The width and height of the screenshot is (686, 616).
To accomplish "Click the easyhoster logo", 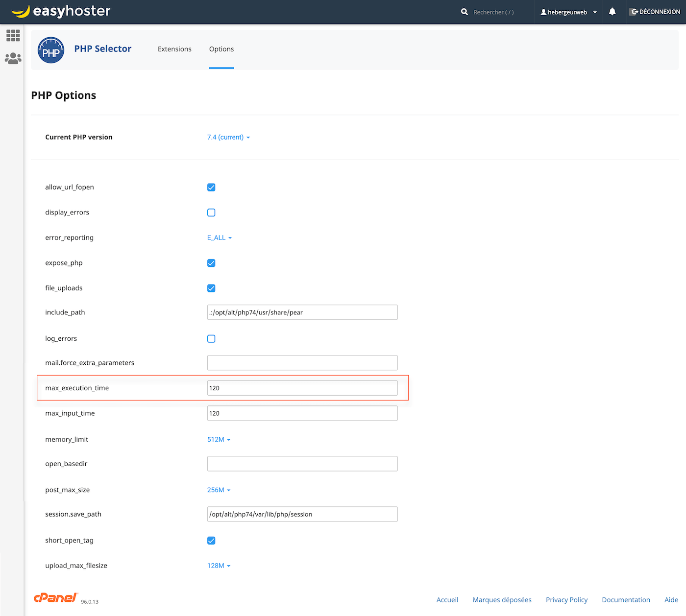I will click(x=61, y=11).
